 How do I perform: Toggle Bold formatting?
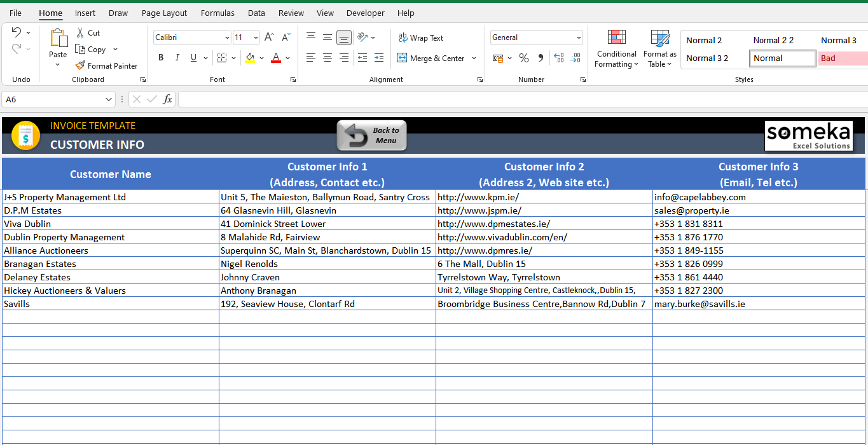[x=161, y=58]
